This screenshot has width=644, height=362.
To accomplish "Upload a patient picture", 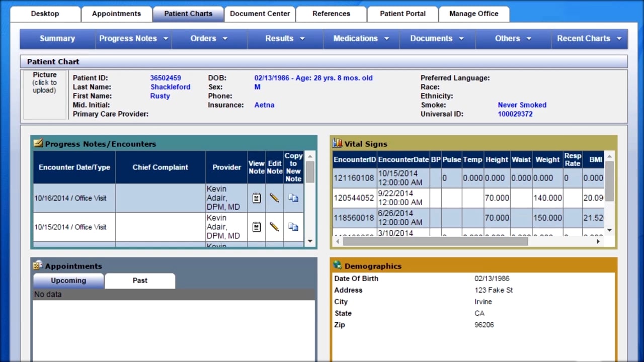I will pyautogui.click(x=45, y=95).
